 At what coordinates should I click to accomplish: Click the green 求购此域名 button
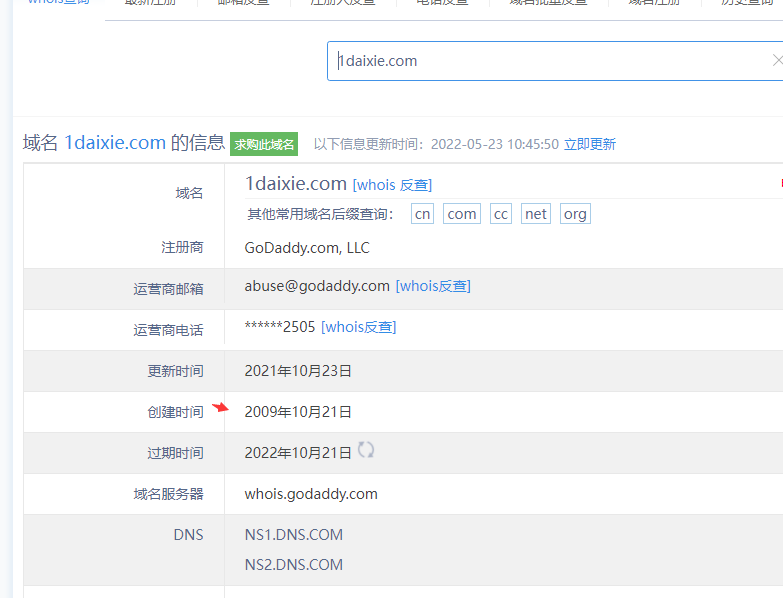click(264, 144)
